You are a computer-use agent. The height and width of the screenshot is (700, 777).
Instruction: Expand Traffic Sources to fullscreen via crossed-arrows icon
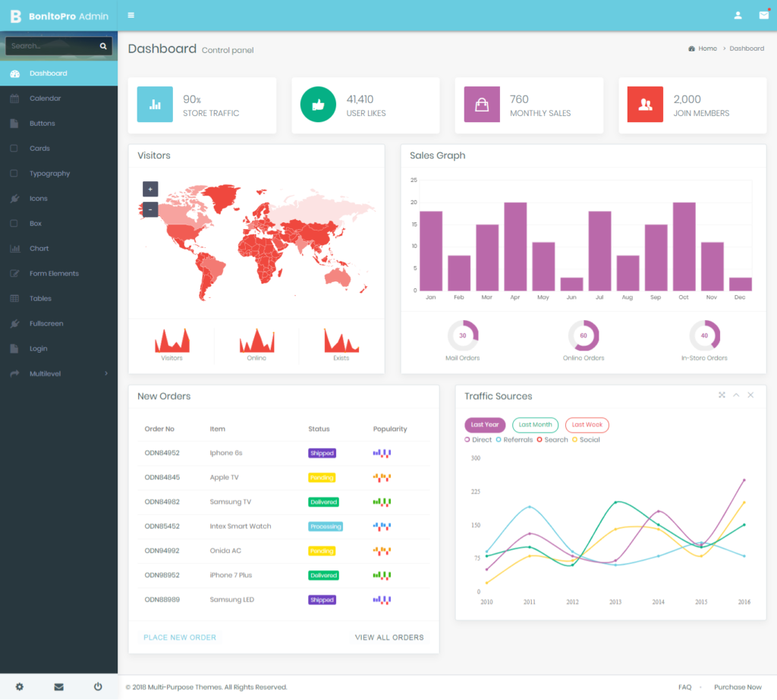[722, 394]
